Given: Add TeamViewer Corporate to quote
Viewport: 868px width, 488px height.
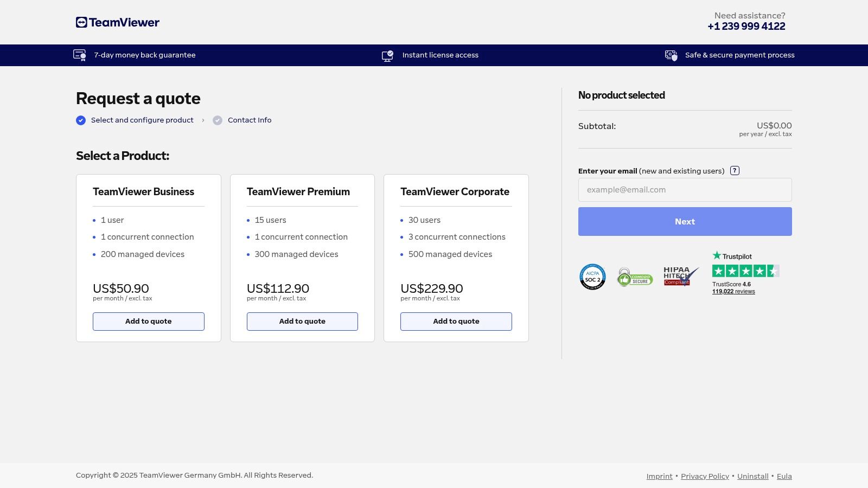Looking at the screenshot, I should click(456, 322).
